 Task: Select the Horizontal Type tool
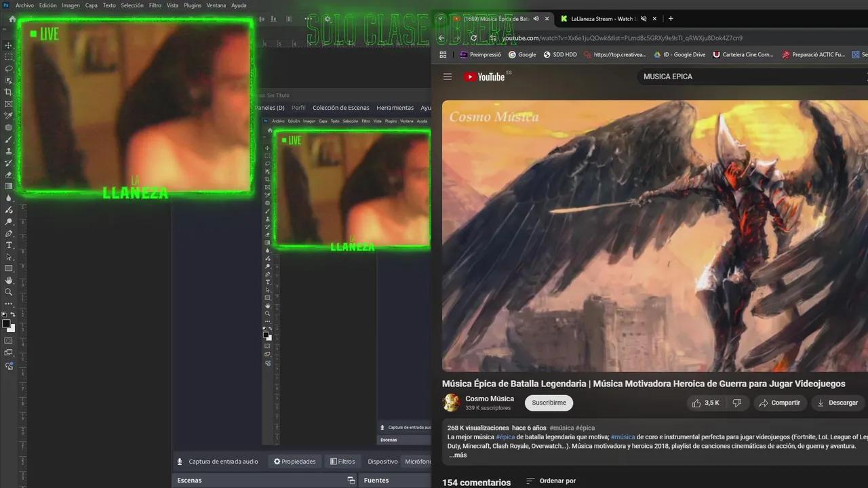[x=9, y=245]
